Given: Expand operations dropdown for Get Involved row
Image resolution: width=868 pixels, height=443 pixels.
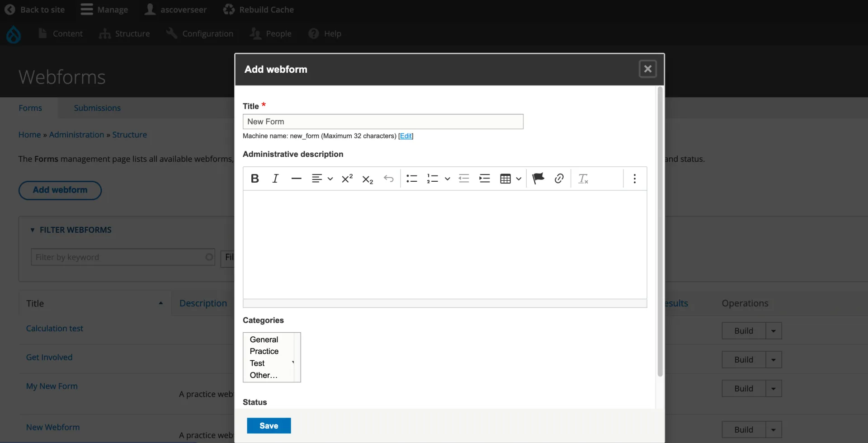Looking at the screenshot, I should point(774,360).
